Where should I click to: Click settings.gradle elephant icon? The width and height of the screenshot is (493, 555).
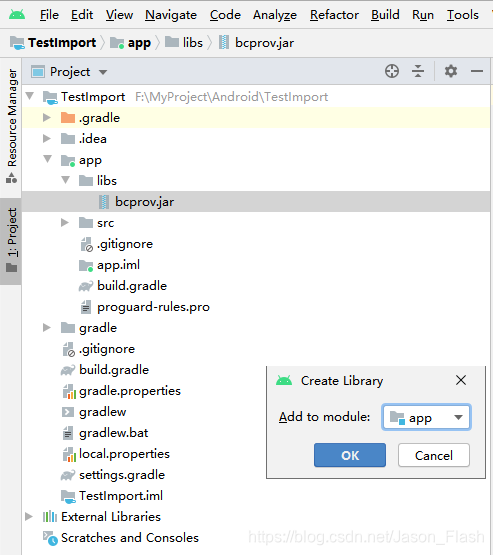click(x=68, y=475)
